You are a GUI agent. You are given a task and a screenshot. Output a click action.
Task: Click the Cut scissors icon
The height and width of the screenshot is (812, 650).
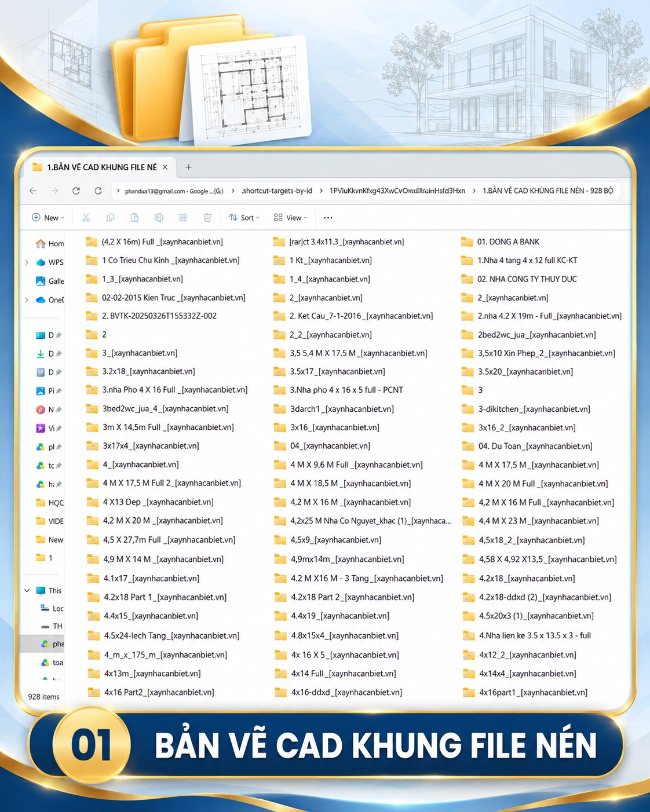pyautogui.click(x=86, y=218)
